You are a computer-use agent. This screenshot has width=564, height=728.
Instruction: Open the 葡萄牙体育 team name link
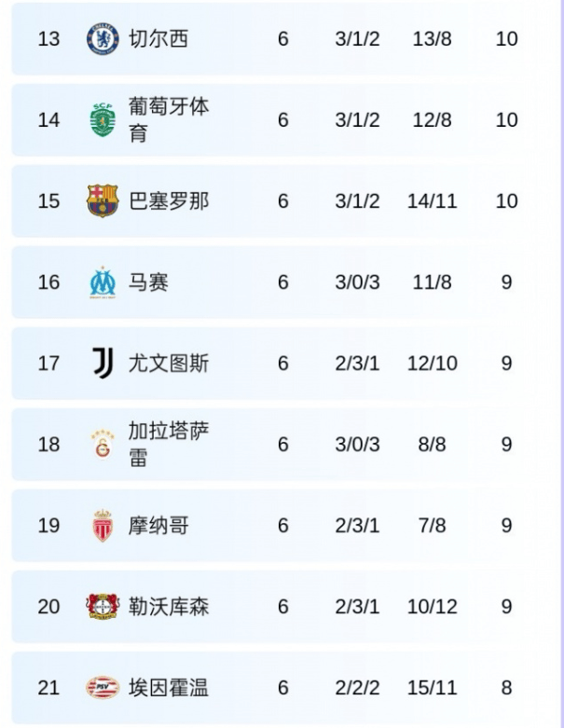point(168,120)
